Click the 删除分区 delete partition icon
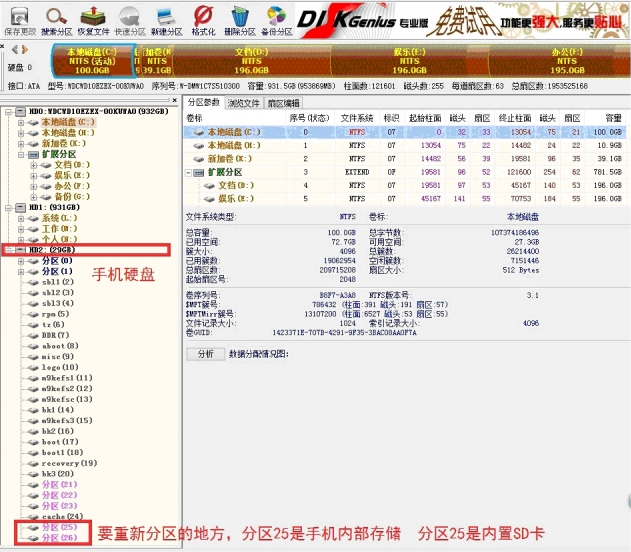Image resolution: width=631 pixels, height=552 pixels. tap(240, 21)
